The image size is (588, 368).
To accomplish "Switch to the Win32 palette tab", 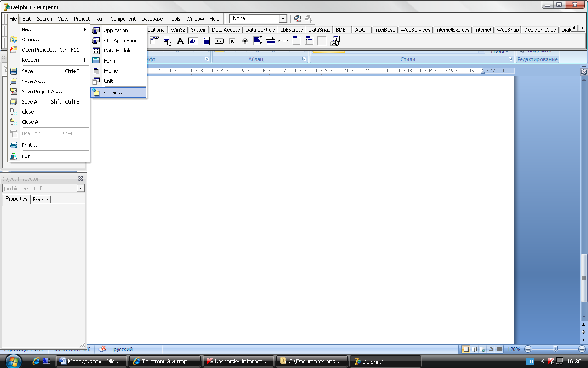I will tap(178, 30).
